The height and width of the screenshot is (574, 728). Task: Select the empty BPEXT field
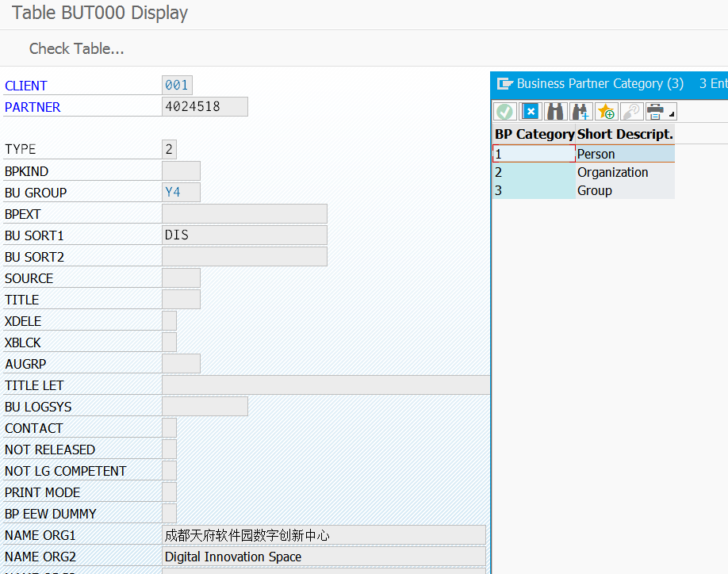pyautogui.click(x=244, y=214)
